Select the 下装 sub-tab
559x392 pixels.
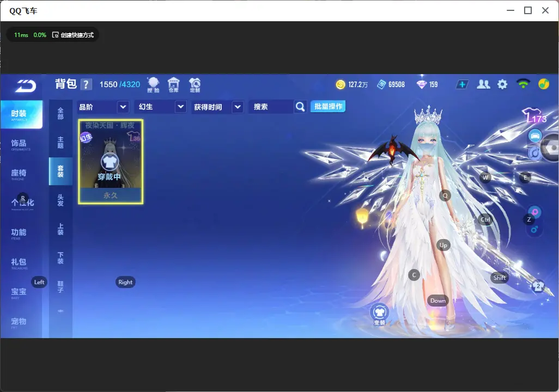60,258
